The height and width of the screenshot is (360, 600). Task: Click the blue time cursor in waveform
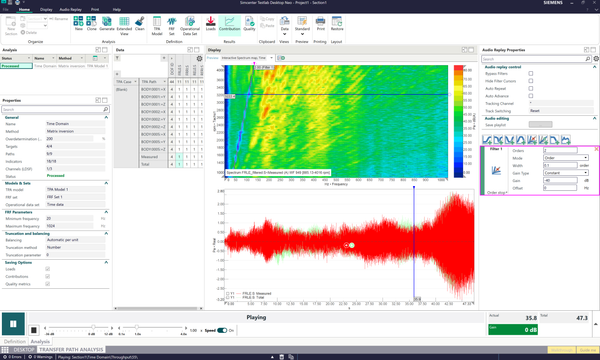click(414, 243)
